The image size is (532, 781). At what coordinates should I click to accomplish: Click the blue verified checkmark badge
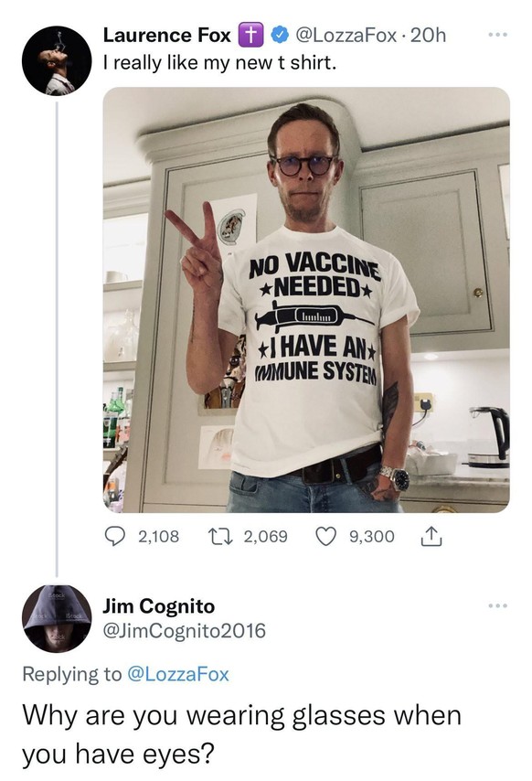(x=279, y=36)
